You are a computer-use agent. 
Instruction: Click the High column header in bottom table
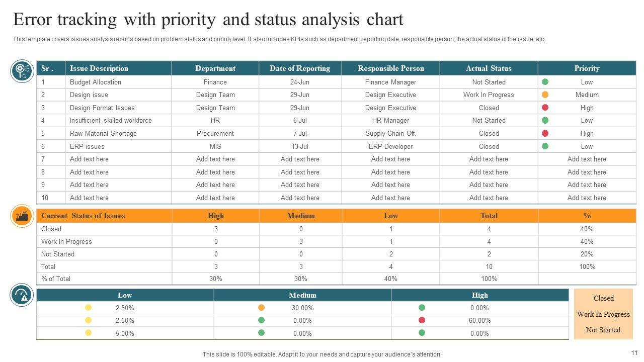[479, 295]
